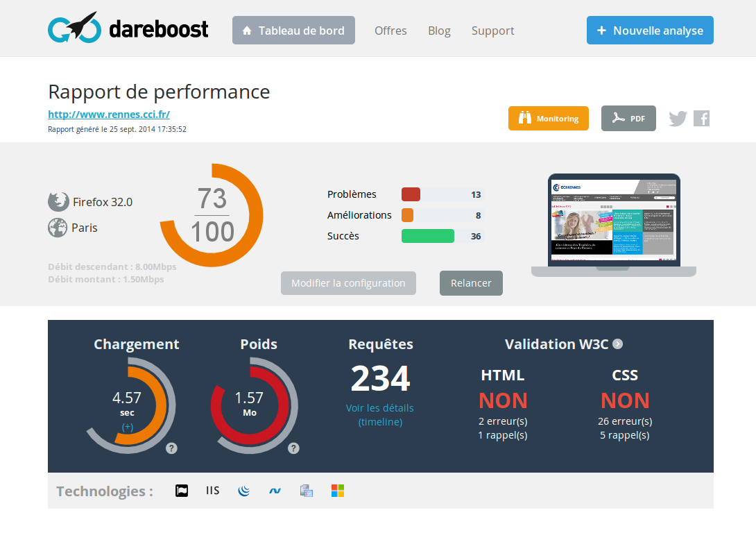Click the Nouvelle analyse button
756x533 pixels.
pos(650,31)
